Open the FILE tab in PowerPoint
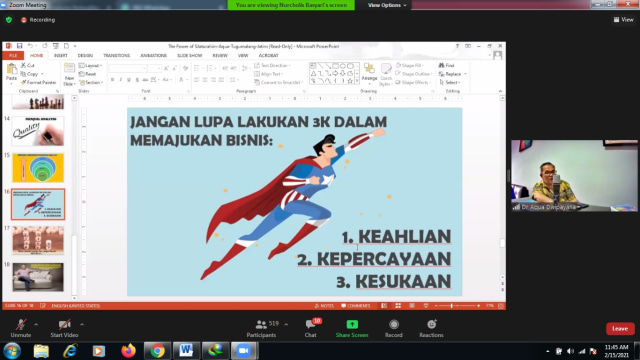 [x=13, y=56]
